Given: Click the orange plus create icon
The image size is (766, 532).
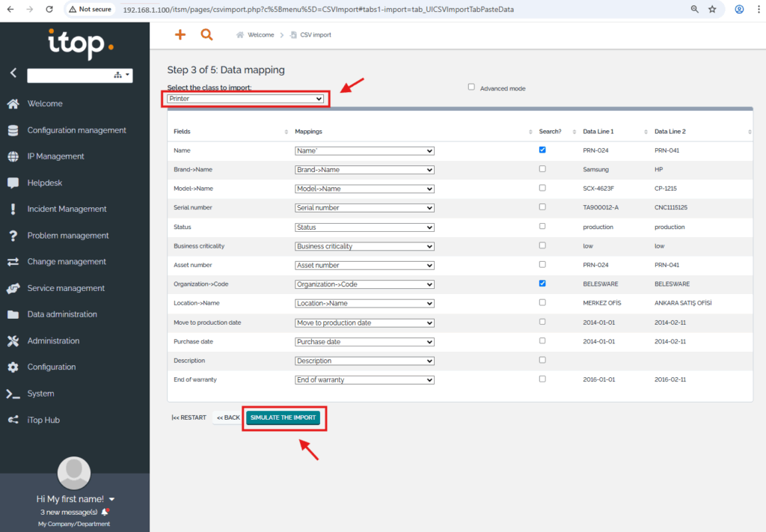Looking at the screenshot, I should [180, 35].
